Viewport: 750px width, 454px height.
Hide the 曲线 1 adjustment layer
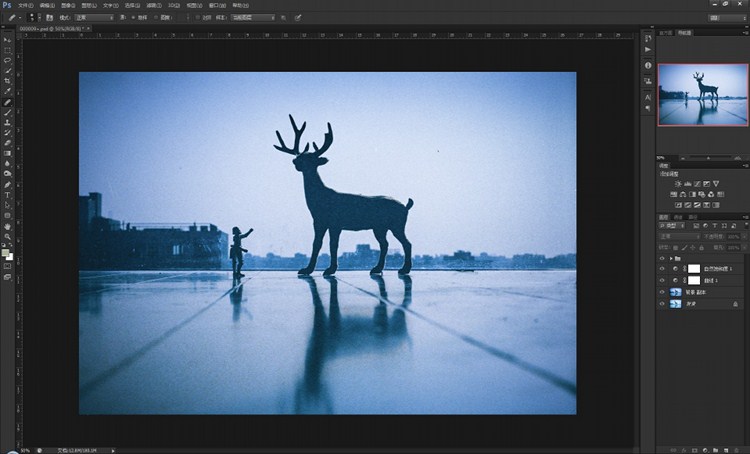click(x=662, y=280)
